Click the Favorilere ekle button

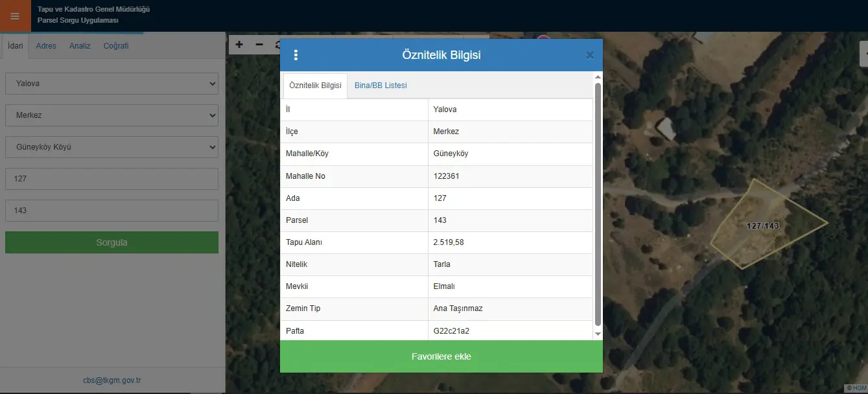(x=441, y=356)
